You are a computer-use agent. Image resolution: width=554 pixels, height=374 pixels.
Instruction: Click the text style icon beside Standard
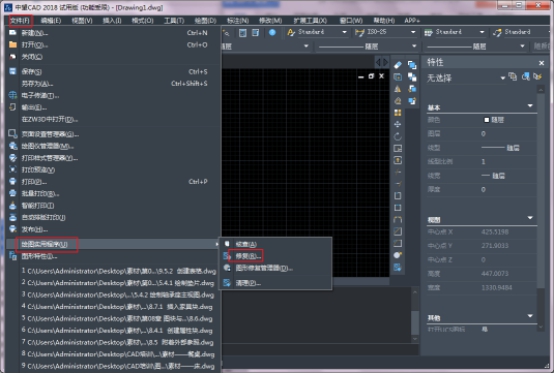coord(291,32)
